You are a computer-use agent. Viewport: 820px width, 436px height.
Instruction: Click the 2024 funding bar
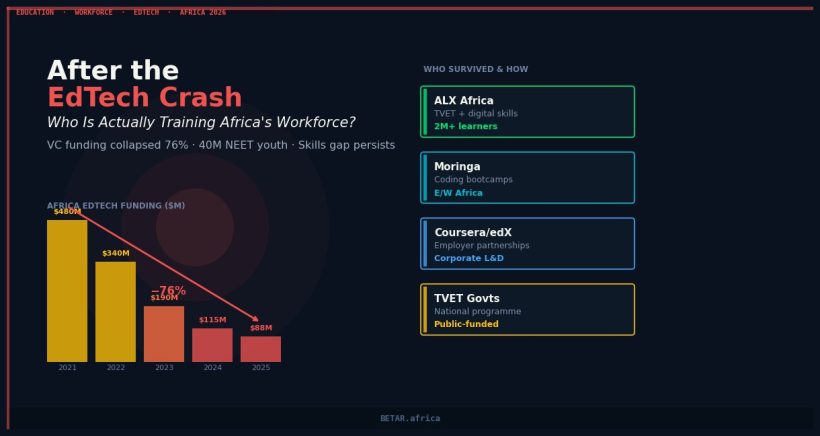click(212, 345)
